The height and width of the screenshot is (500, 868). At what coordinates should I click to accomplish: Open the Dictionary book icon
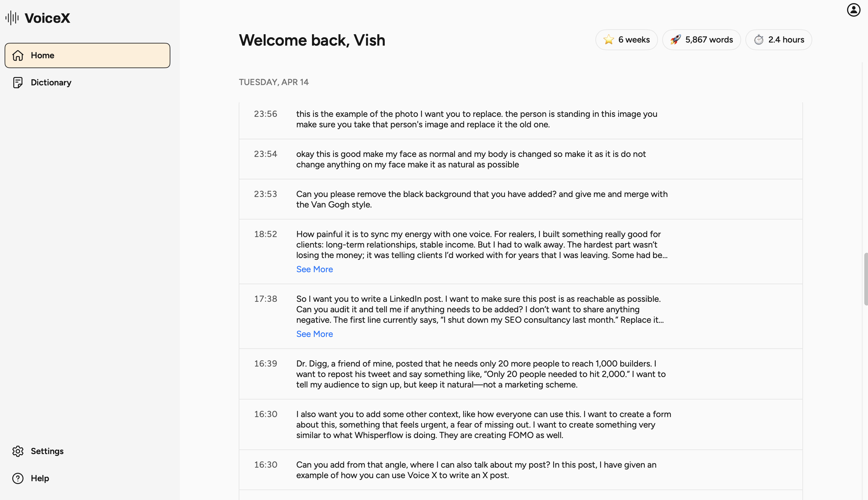pos(18,82)
